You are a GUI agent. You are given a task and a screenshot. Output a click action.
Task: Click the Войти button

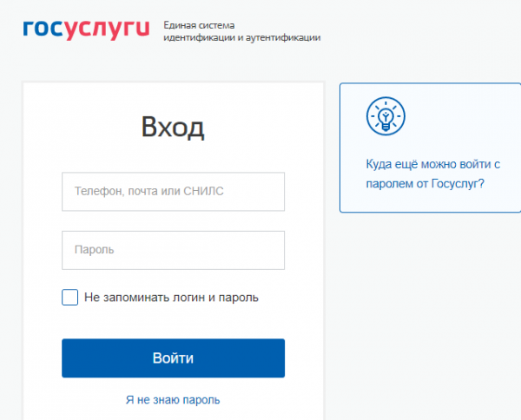pyautogui.click(x=173, y=358)
